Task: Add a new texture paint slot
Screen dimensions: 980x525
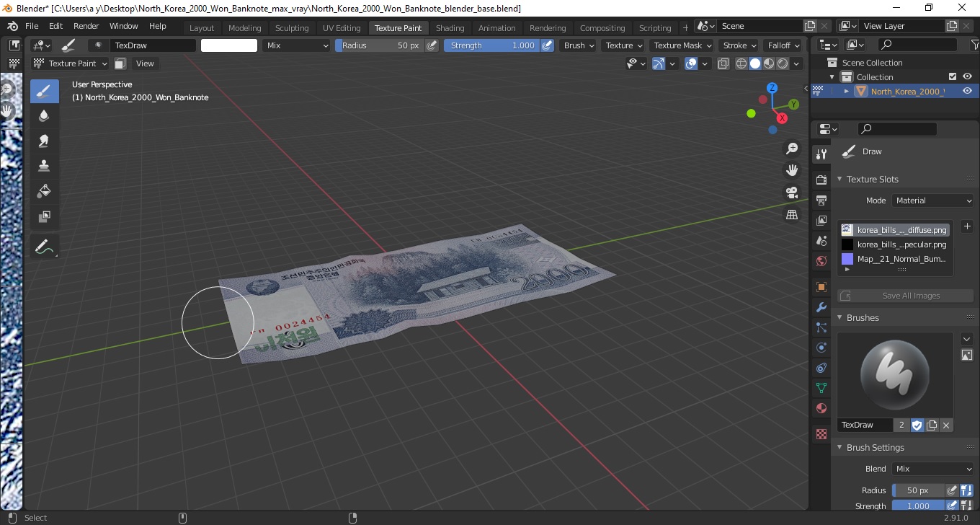Action: click(967, 226)
